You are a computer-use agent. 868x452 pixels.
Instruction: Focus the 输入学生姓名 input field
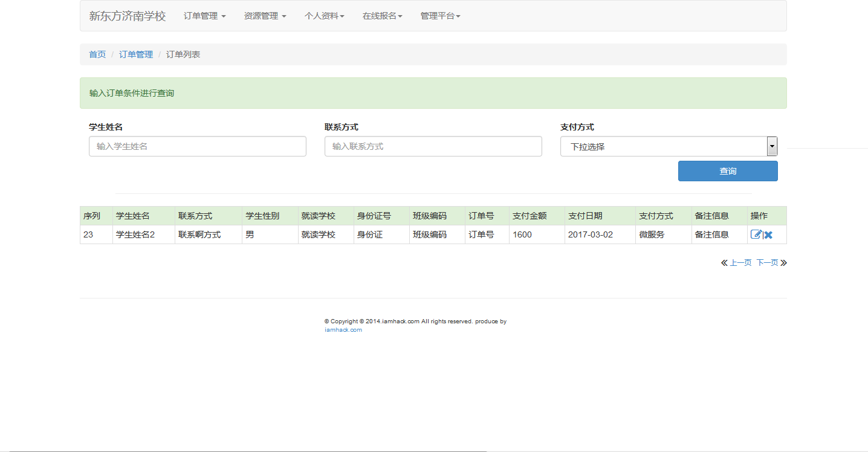click(198, 146)
